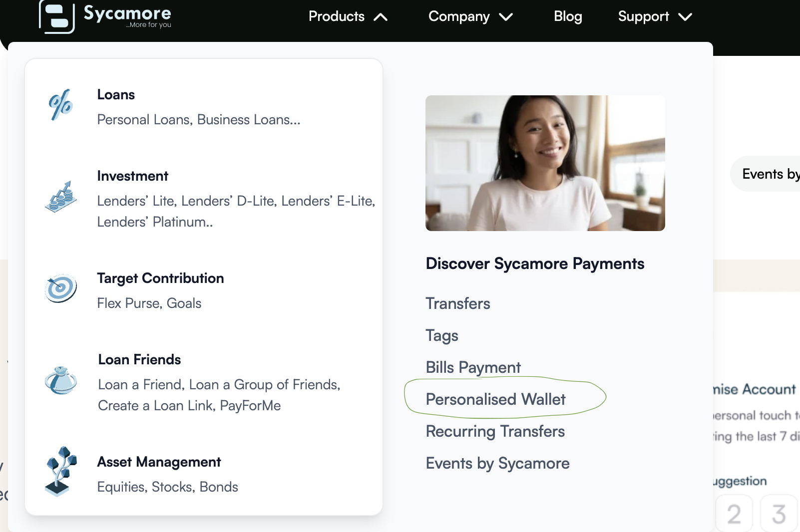Click the Investment coins icon
Viewport: 800px width, 532px height.
61,197
